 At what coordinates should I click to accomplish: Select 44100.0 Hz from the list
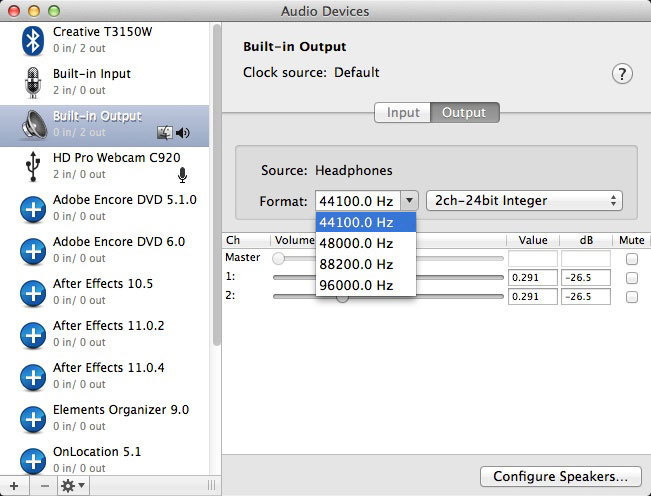click(366, 222)
